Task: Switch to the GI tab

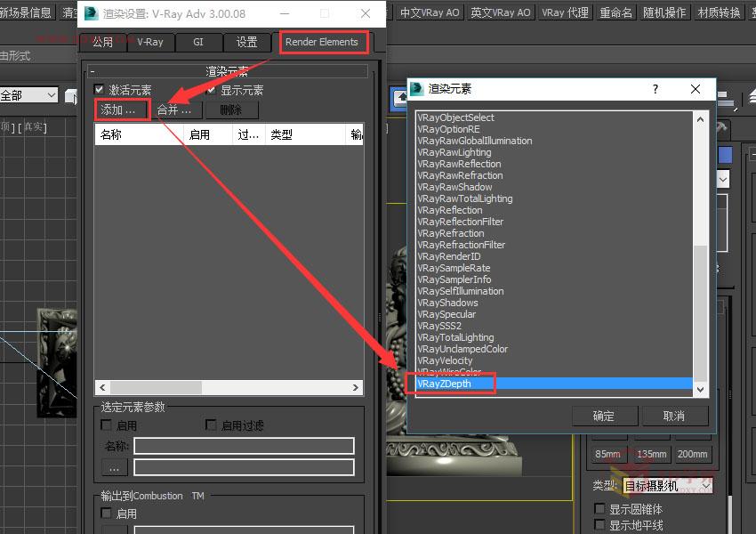Action: pyautogui.click(x=197, y=41)
